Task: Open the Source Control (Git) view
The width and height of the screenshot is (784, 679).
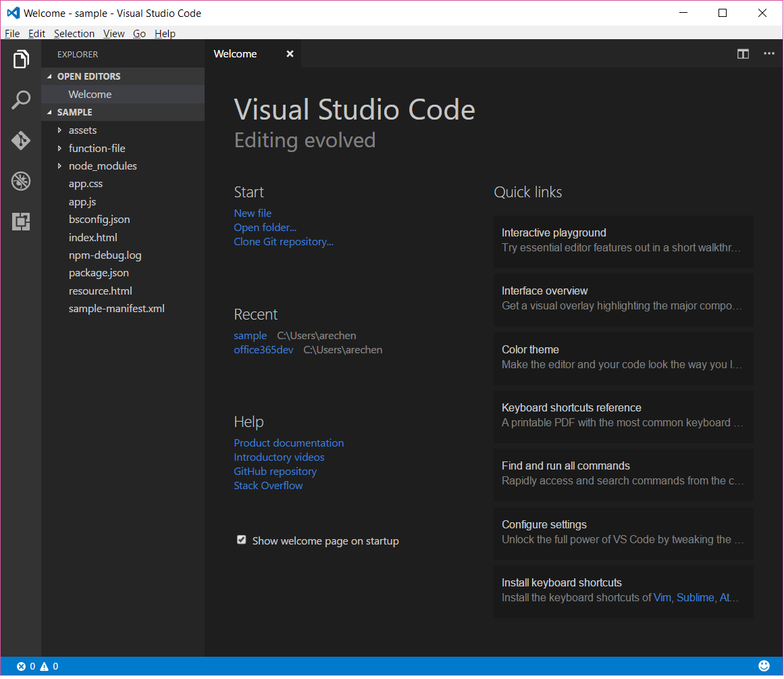Action: click(21, 141)
